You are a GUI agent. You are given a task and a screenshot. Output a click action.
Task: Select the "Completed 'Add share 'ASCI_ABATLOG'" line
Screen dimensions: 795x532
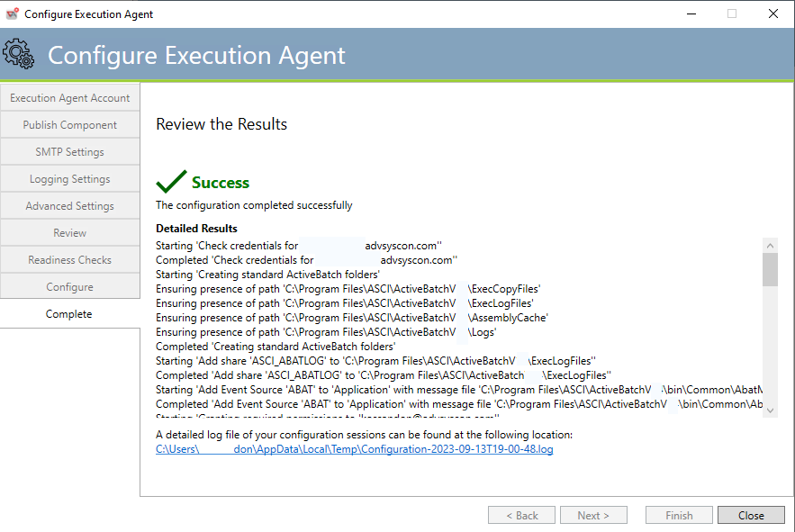(384, 375)
